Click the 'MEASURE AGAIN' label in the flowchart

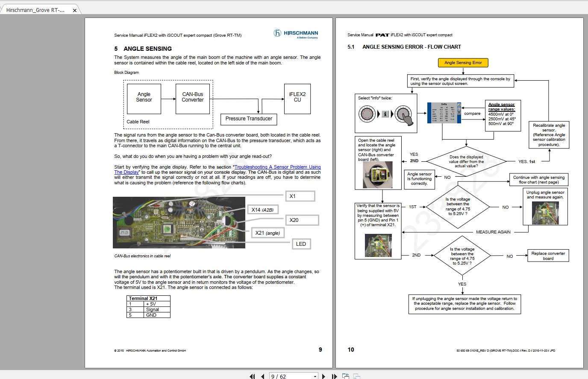point(493,232)
